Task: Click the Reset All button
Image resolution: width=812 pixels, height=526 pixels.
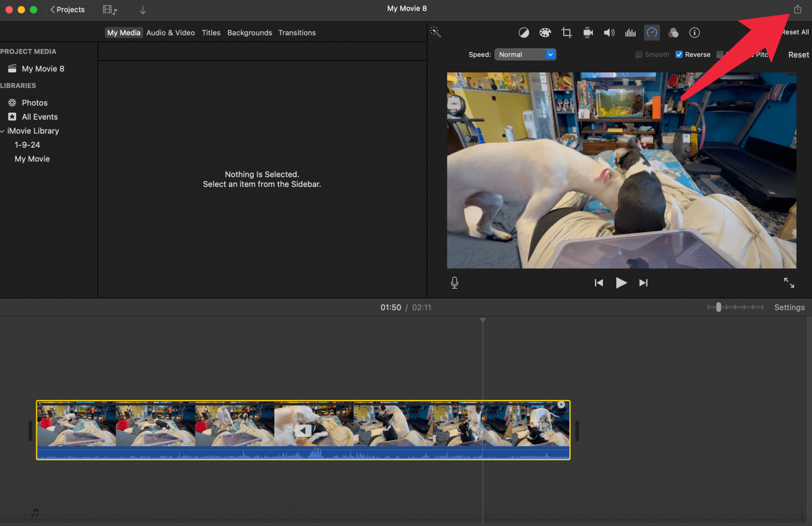Action: pos(795,32)
